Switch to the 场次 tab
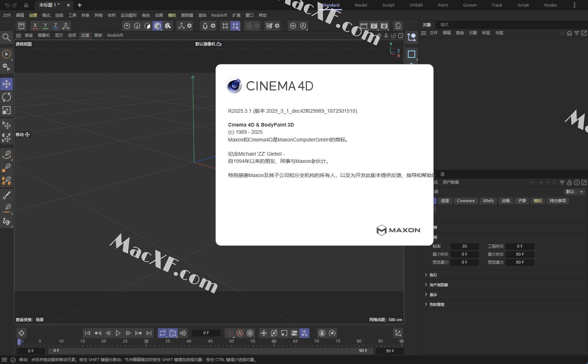 click(444, 25)
